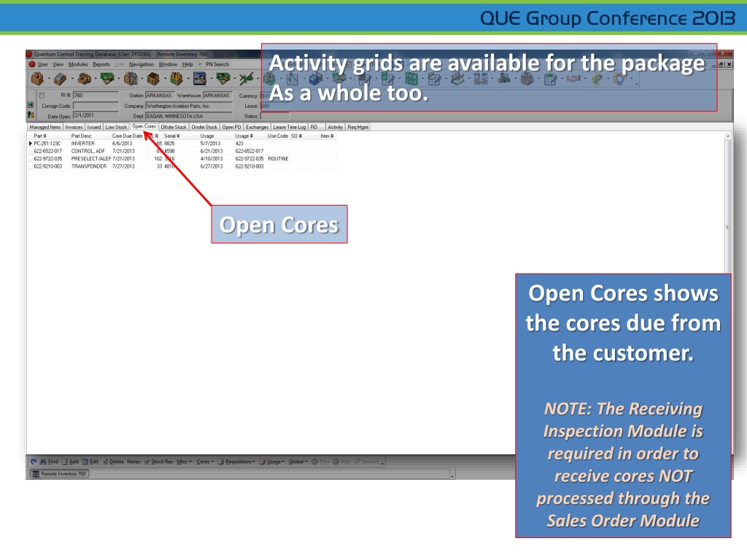Click the PRESELECT/ALEF description cell
This screenshot has height=560, width=747.
[90, 158]
